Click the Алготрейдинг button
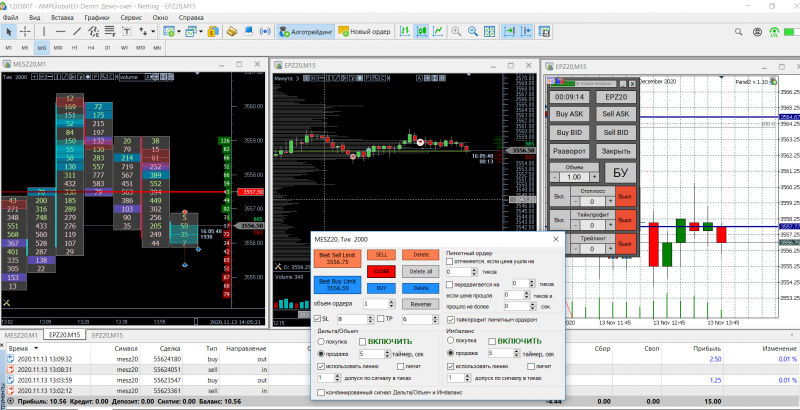The image size is (800, 410). [306, 32]
